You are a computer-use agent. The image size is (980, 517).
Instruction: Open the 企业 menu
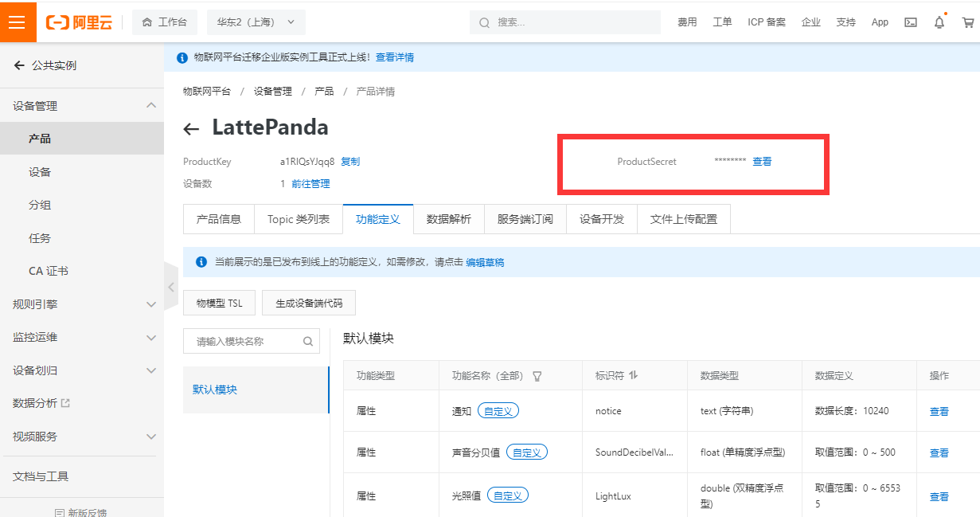tap(811, 22)
